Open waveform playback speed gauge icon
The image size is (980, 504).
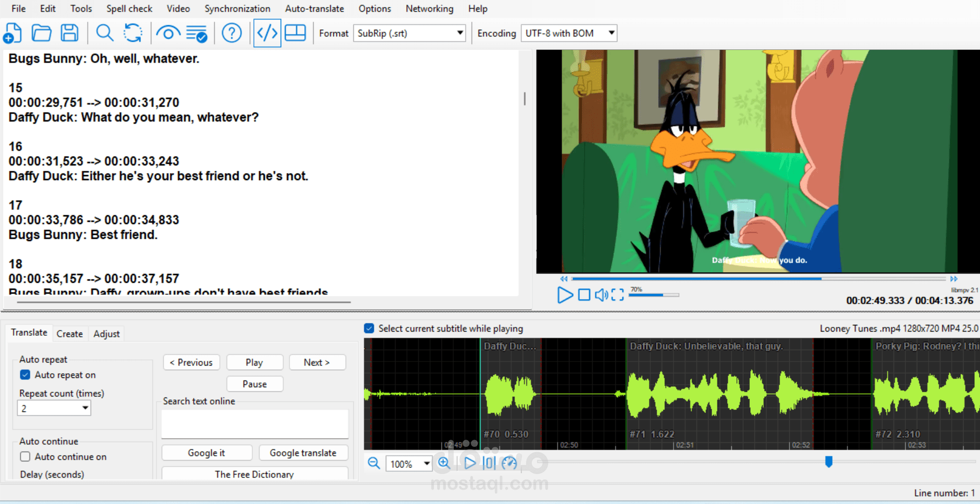[x=509, y=463]
